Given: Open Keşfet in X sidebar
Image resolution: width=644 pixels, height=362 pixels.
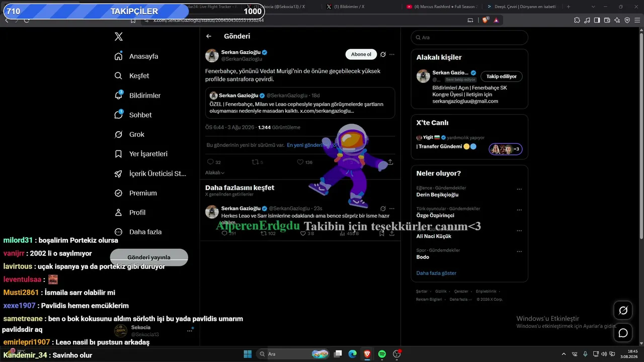Looking at the screenshot, I should [132, 76].
